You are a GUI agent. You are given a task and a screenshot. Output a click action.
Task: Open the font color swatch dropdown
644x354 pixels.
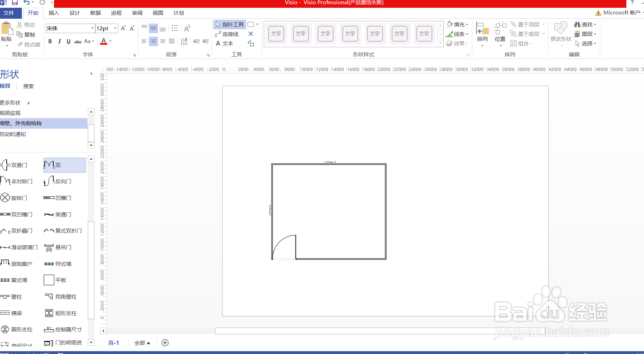(x=110, y=41)
